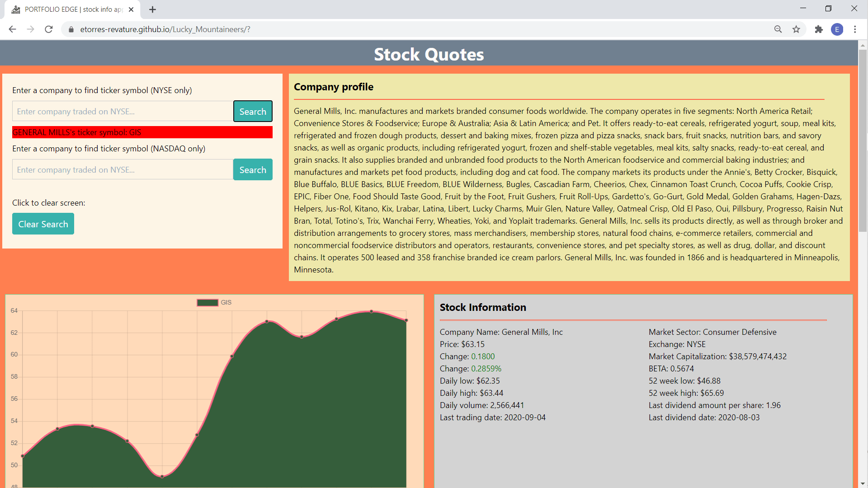Click the GENERAL MILLS ticker result red bar

coord(142,132)
